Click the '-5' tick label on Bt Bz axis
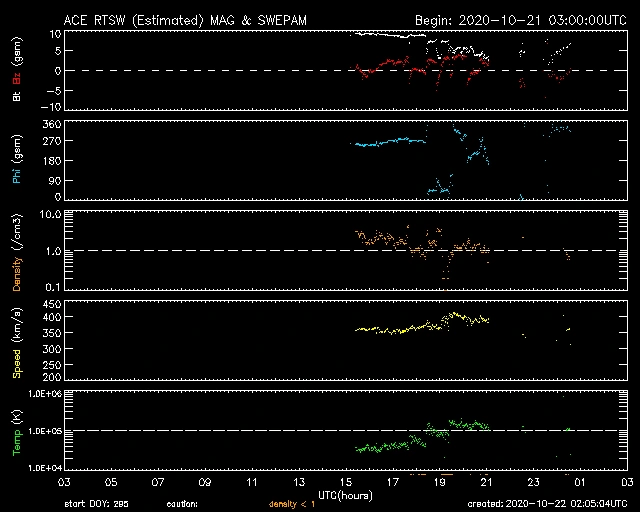640x512 pixels. click(55, 91)
